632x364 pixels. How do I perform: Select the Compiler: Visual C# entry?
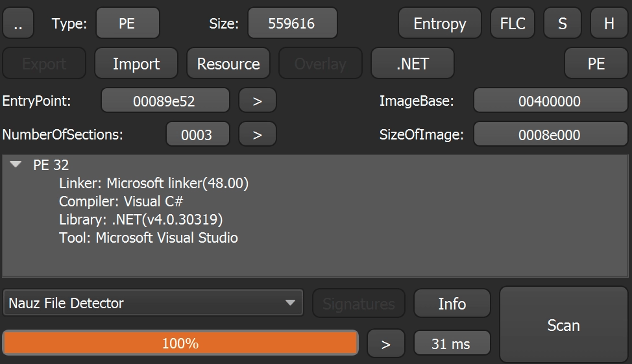[x=121, y=201]
